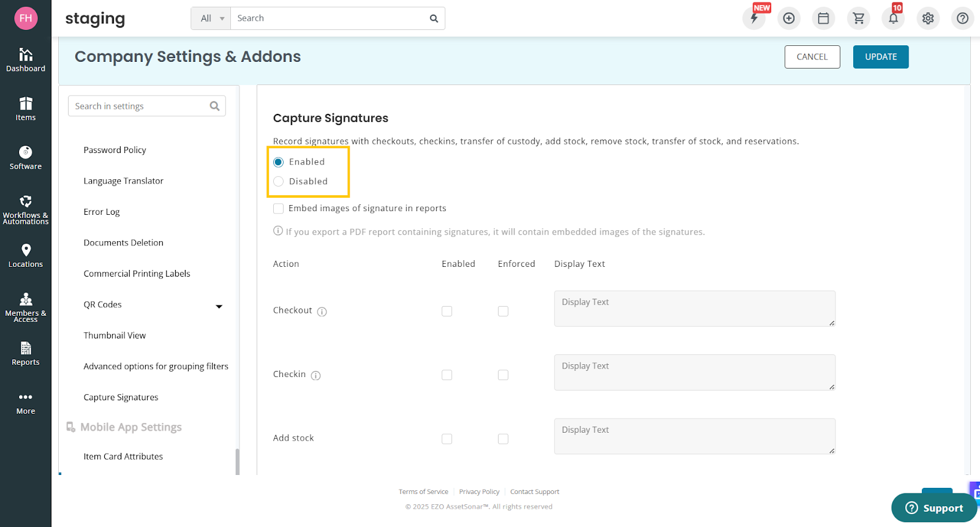Open Language Translator settings
Image resolution: width=980 pixels, height=527 pixels.
[x=124, y=181]
